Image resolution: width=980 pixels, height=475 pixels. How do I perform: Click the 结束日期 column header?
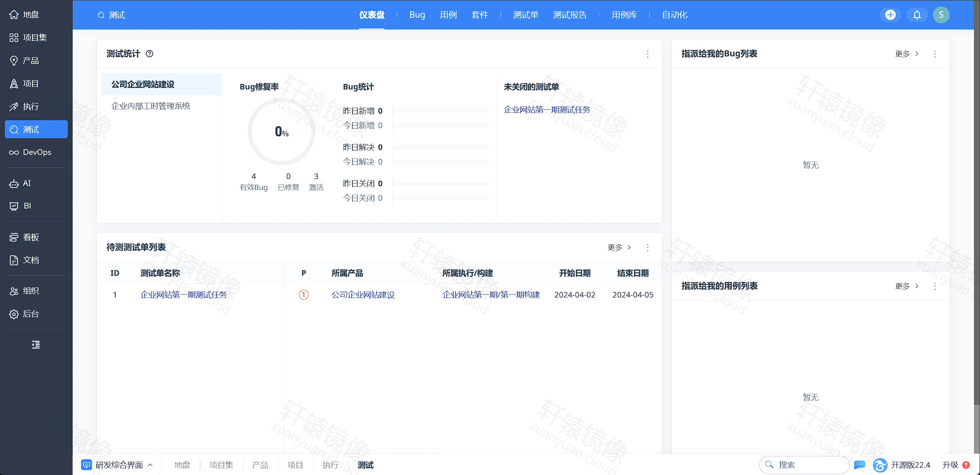[x=633, y=273]
